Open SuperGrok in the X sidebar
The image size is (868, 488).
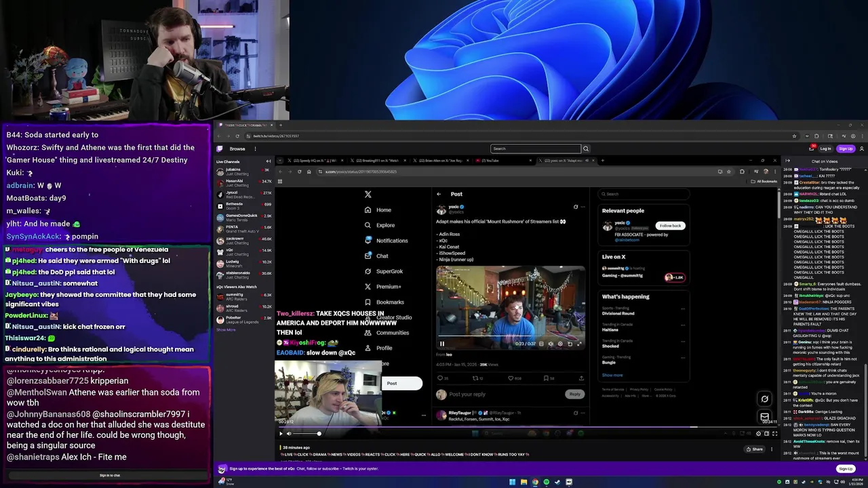coord(384,271)
